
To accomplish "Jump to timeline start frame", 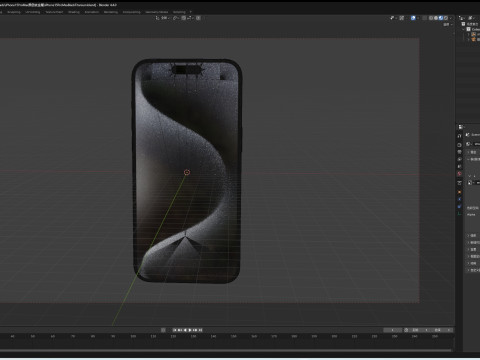I will pos(175,330).
